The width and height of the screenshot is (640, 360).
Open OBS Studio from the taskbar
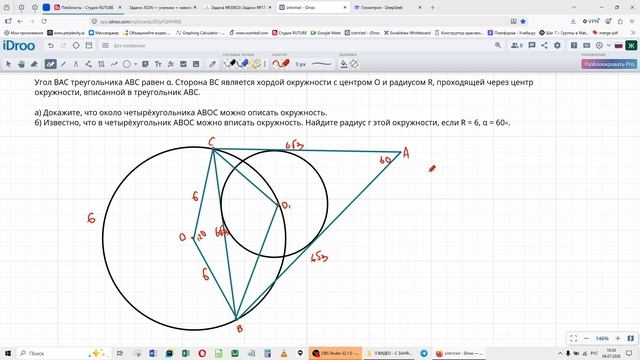(335, 353)
